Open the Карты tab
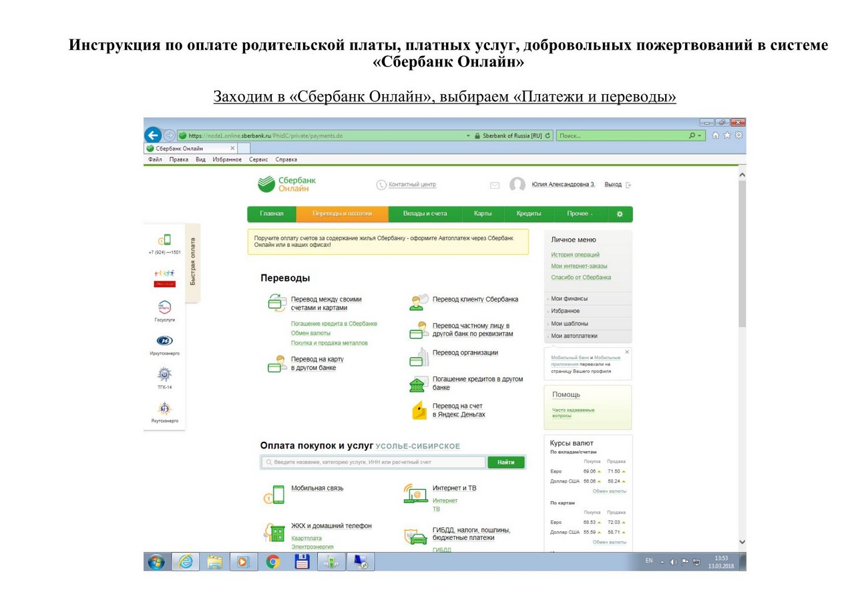 click(483, 214)
